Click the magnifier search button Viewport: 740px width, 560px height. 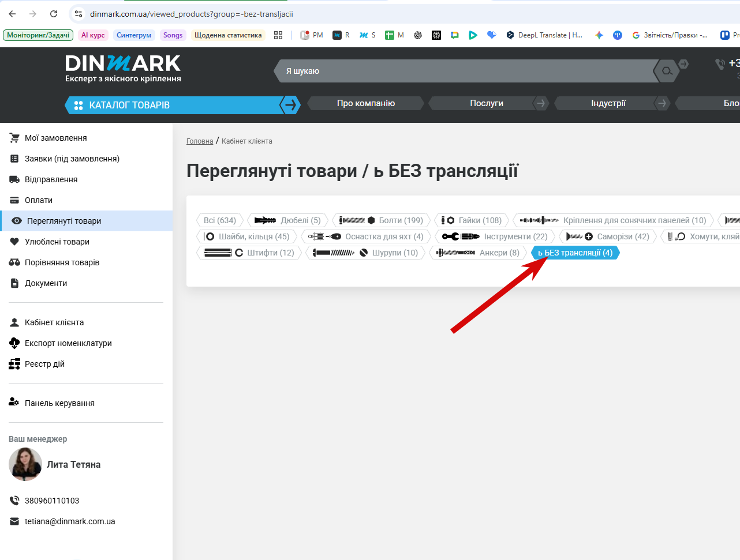pyautogui.click(x=667, y=71)
